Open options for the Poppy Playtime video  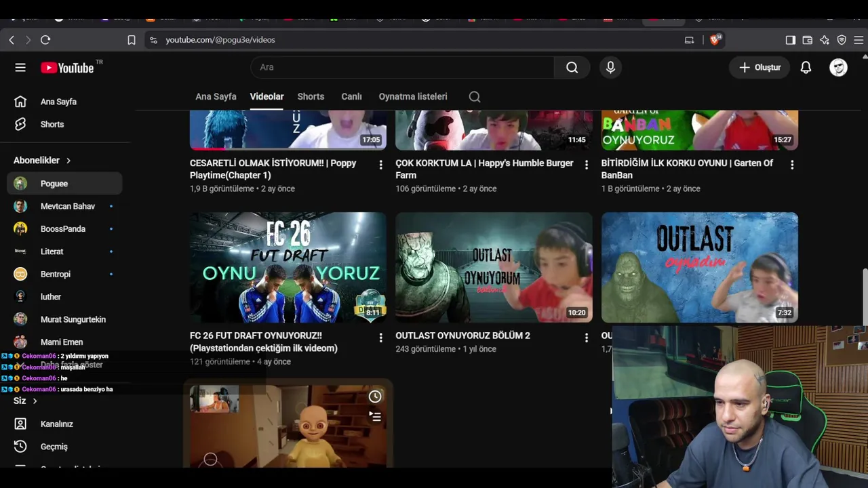point(380,165)
